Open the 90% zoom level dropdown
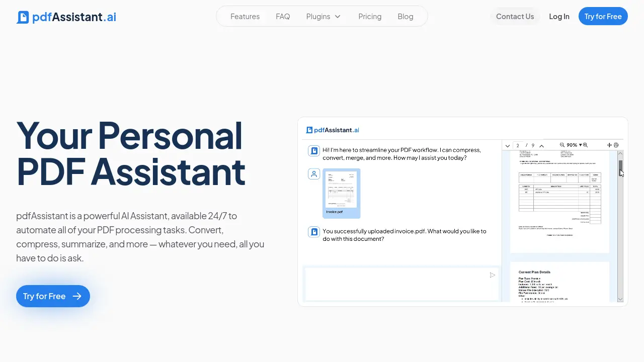The width and height of the screenshot is (644, 362). coord(574,145)
